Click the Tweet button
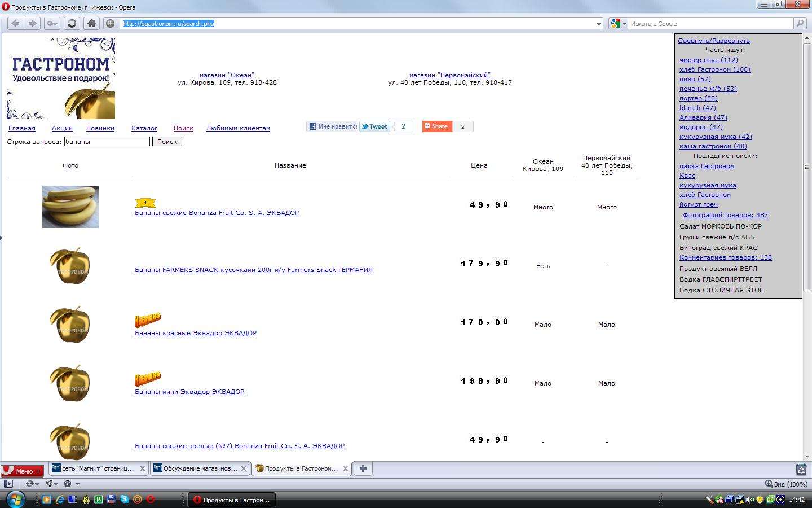The height and width of the screenshot is (508, 812). point(374,126)
